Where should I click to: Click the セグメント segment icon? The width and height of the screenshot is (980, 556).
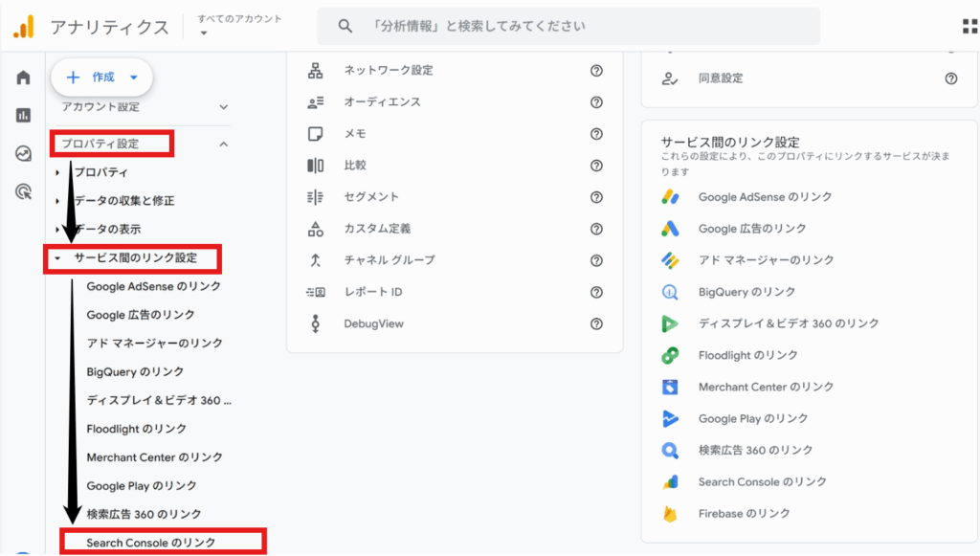[x=316, y=197]
